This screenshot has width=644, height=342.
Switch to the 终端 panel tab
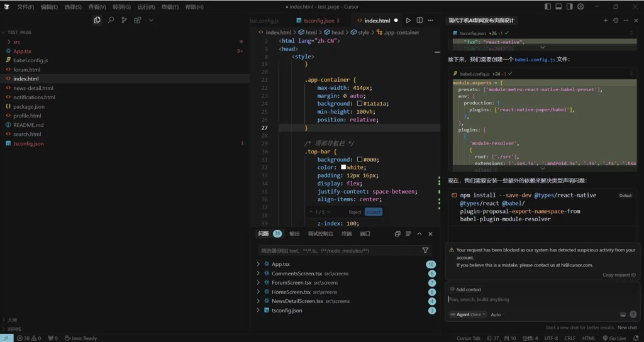[x=347, y=234]
